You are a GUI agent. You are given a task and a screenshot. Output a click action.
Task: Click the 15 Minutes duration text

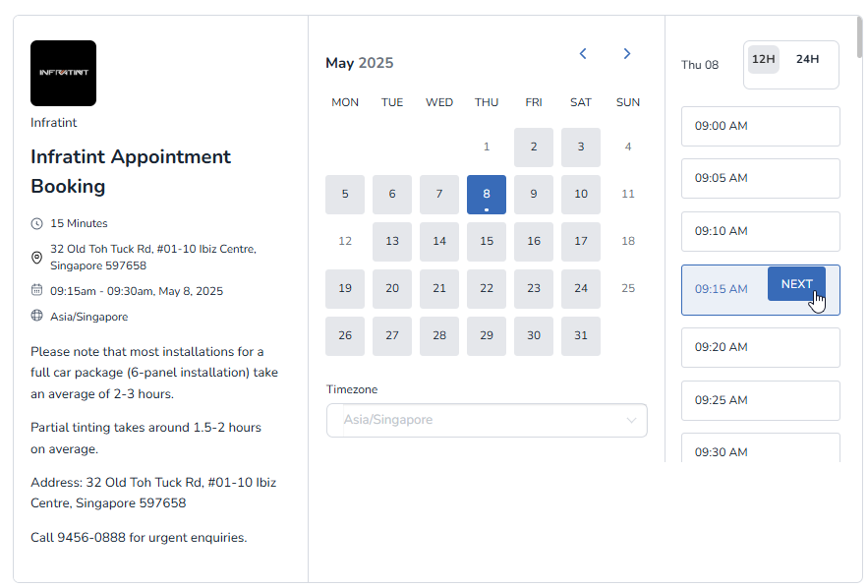(80, 223)
